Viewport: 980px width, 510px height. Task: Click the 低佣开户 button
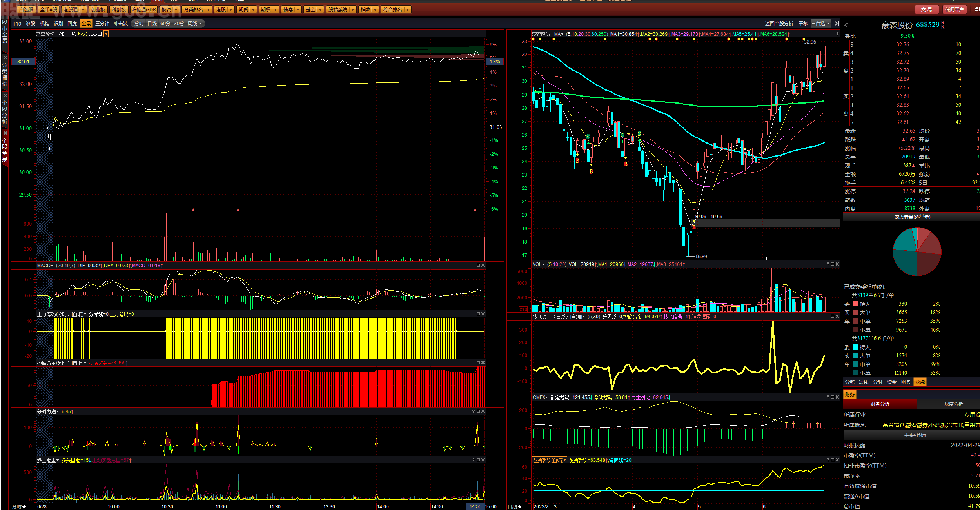click(x=954, y=9)
